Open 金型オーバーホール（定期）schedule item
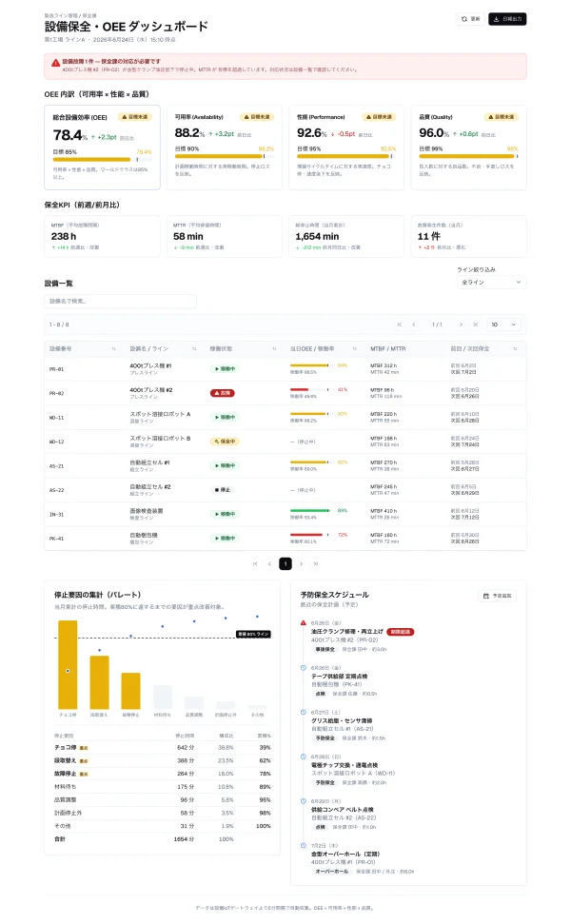The height and width of the screenshot is (924, 571). click(x=345, y=854)
